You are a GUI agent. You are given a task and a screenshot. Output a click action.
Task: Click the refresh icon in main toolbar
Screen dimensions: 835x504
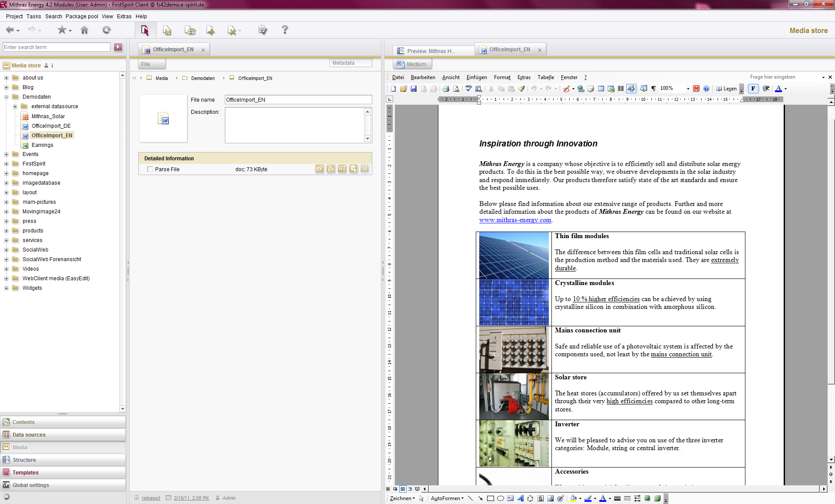click(107, 30)
